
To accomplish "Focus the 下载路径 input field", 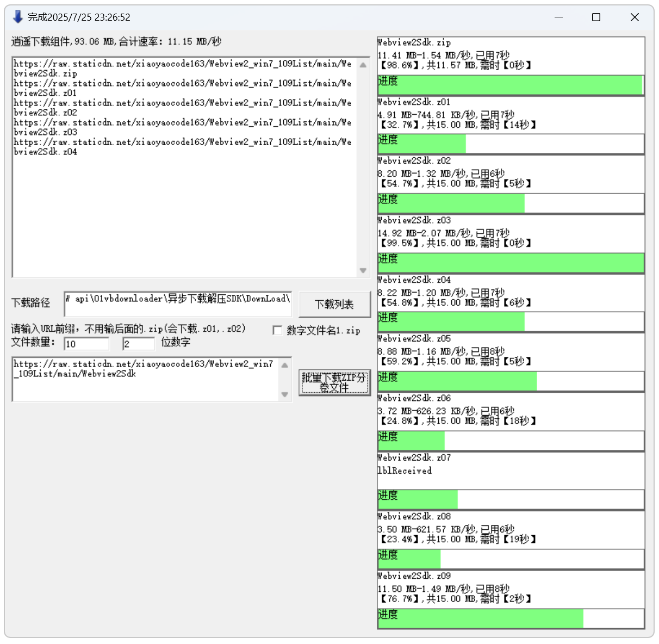I will 178,304.
